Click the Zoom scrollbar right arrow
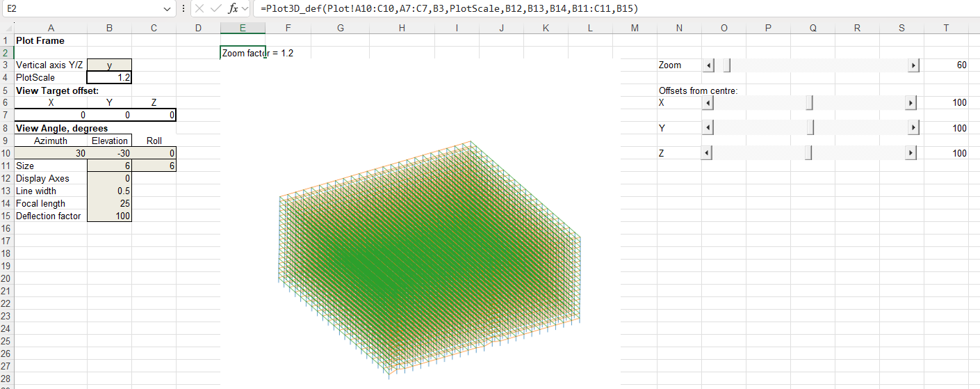 click(913, 65)
